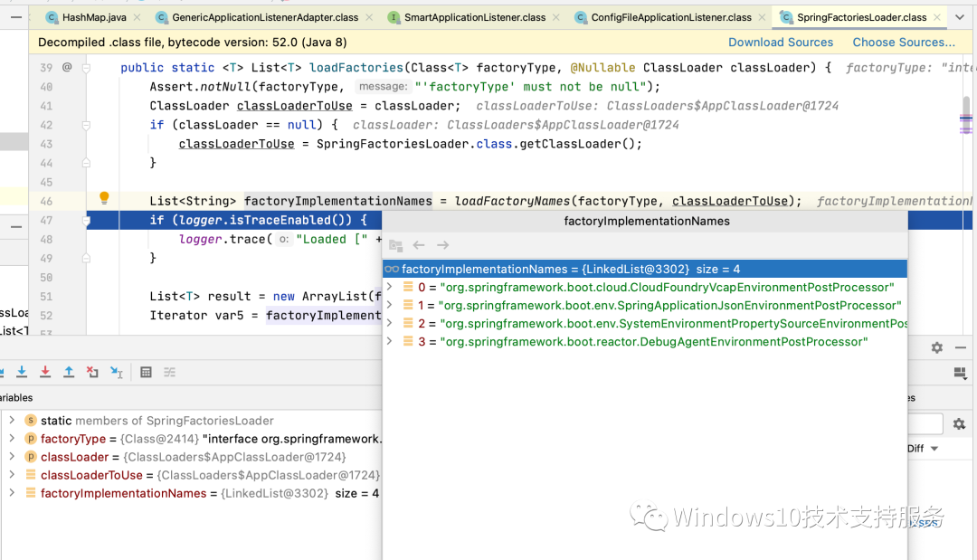Expand element 3 DebugAgentEnvironmentPostProcessor

[x=389, y=341]
